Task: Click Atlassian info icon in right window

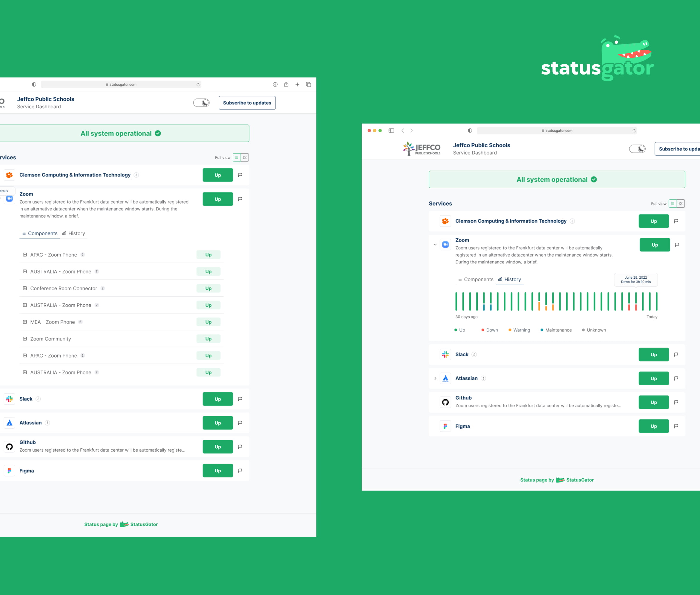Action: 483,378
